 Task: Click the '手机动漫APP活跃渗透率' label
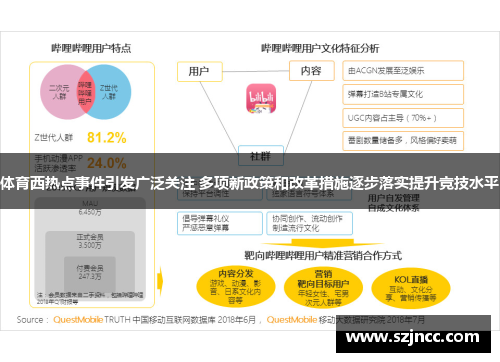point(58,163)
